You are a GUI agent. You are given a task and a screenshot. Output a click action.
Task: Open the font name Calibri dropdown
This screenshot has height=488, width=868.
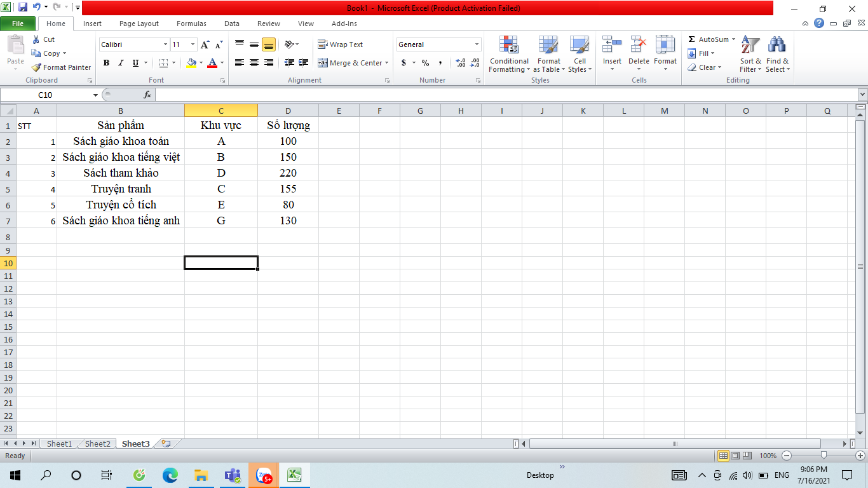point(165,44)
